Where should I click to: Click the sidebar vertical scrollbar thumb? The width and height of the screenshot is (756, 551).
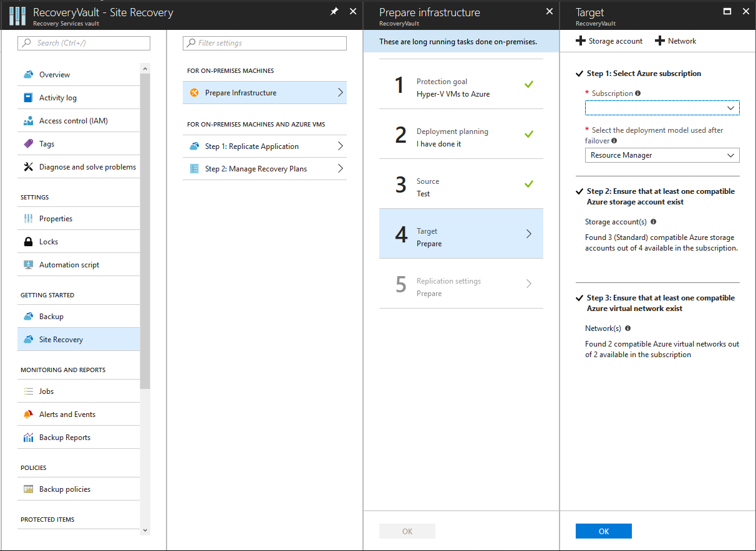[x=145, y=230]
